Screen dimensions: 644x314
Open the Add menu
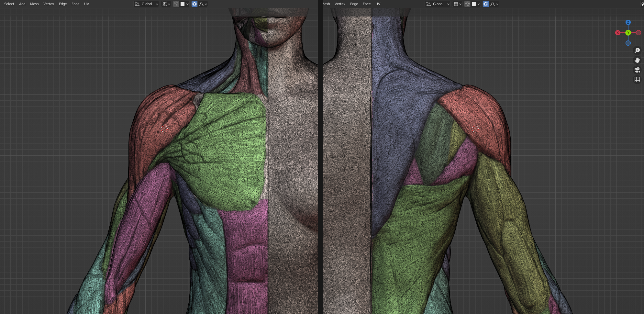click(x=22, y=4)
